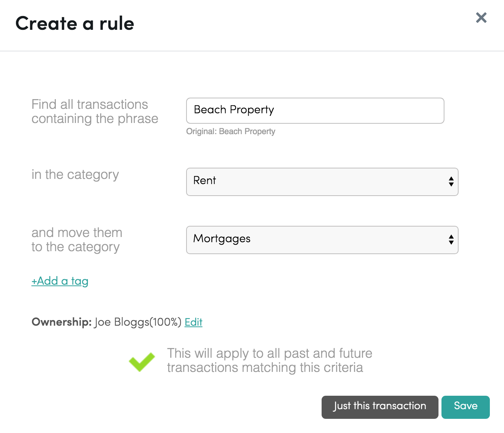Open the Mortgages destination category dropdown
The width and height of the screenshot is (504, 433).
coord(322,240)
